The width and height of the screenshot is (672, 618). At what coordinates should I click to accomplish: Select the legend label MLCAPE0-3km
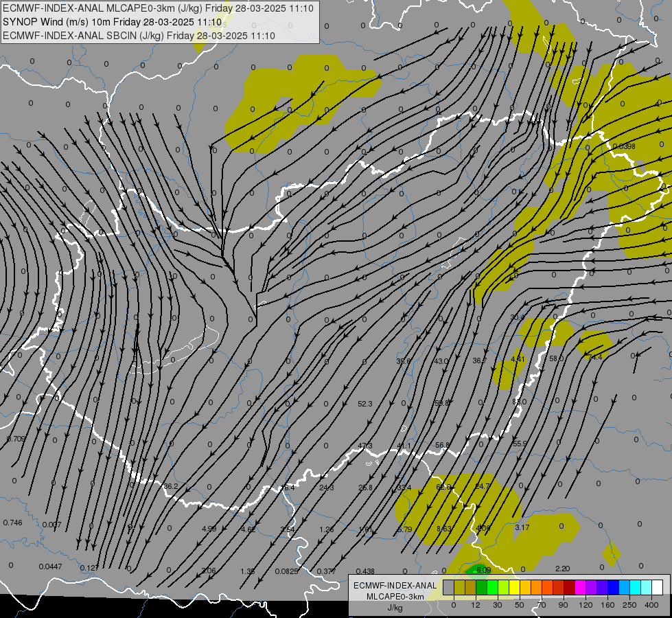(x=395, y=597)
